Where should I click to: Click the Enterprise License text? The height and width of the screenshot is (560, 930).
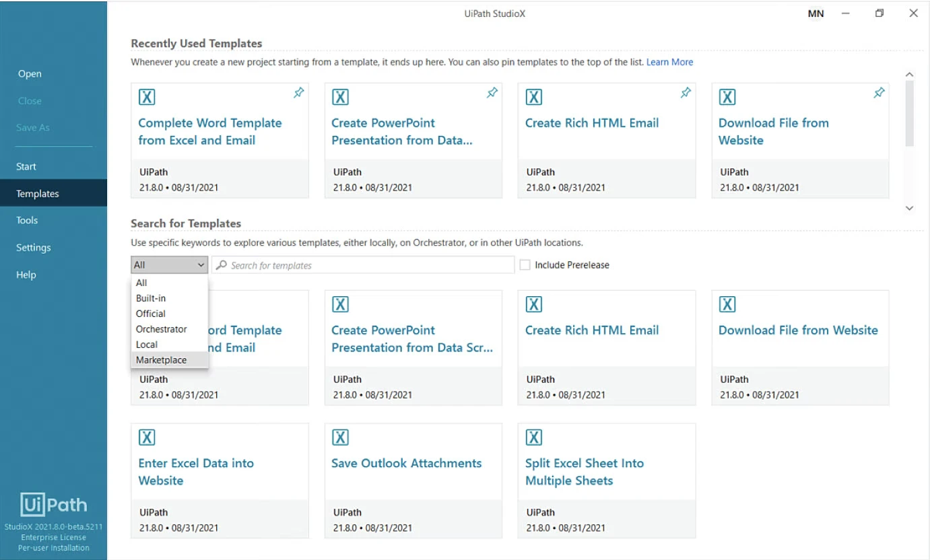click(54, 537)
